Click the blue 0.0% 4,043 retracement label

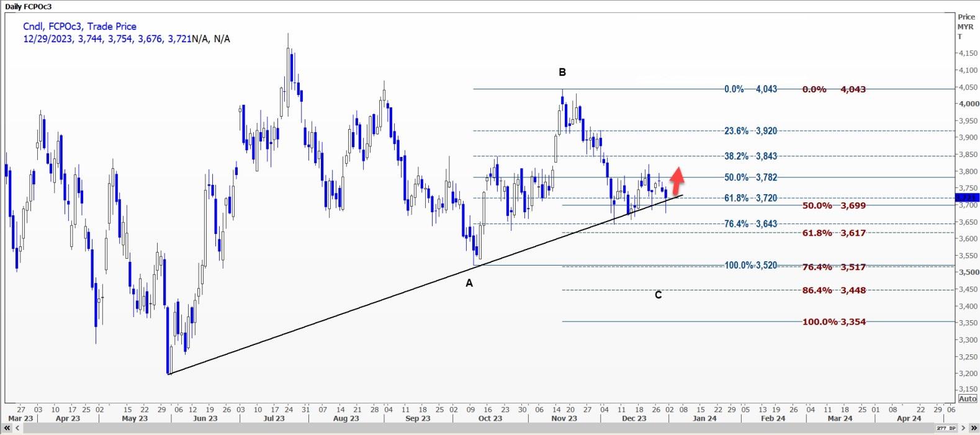pos(750,89)
